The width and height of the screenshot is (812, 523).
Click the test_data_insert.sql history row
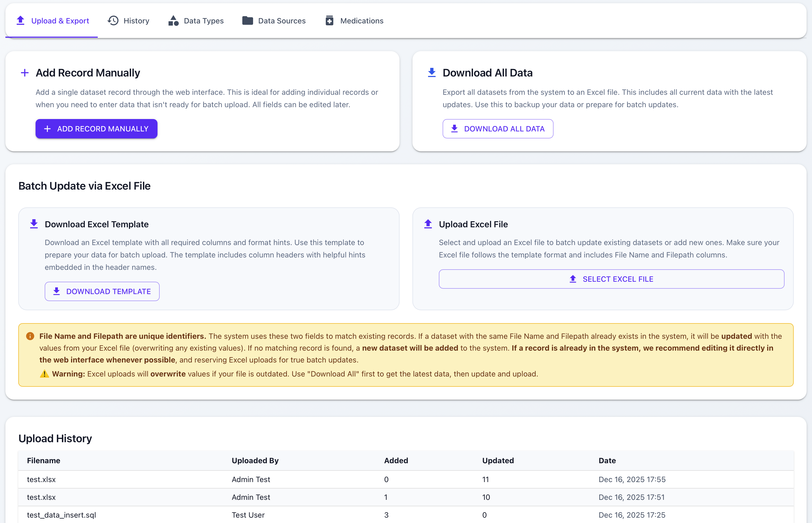pyautogui.click(x=61, y=515)
